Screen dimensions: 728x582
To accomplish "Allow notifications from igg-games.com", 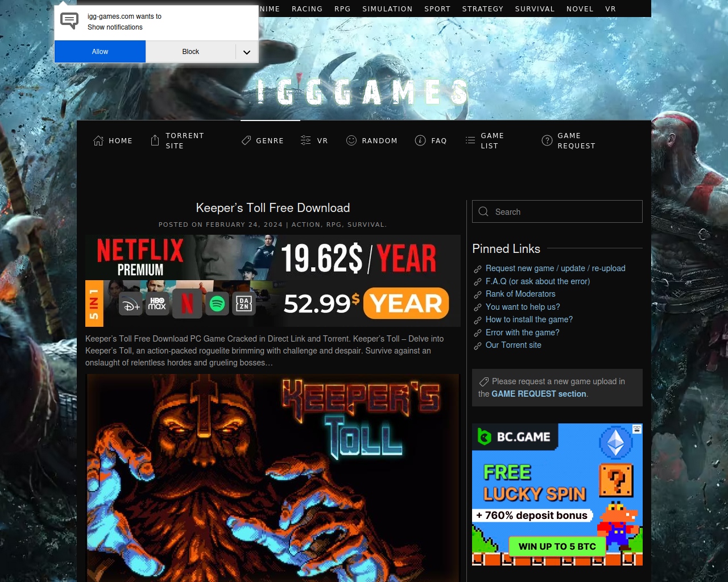I will tap(100, 52).
